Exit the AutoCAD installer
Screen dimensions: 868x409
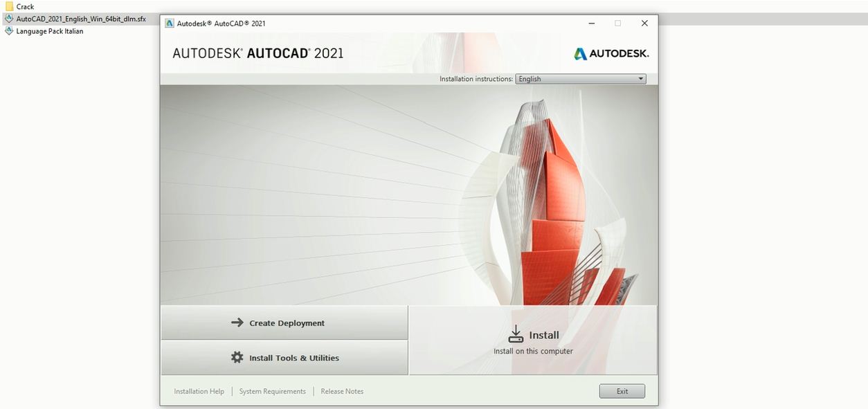(x=622, y=391)
